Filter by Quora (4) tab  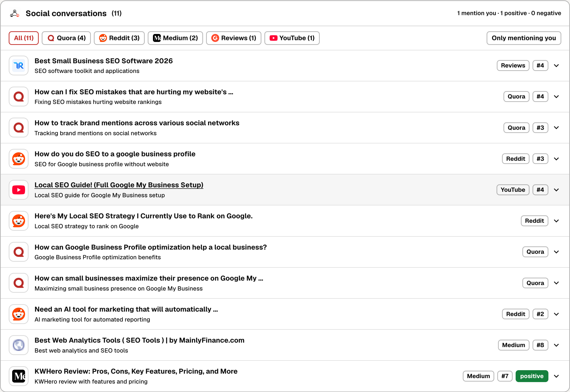coord(66,38)
